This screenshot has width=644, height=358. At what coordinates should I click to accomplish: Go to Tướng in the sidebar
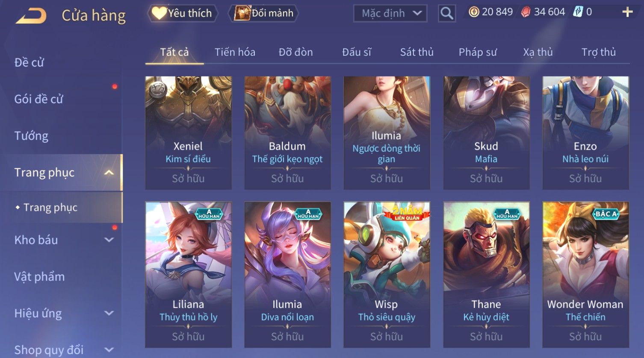click(x=31, y=136)
